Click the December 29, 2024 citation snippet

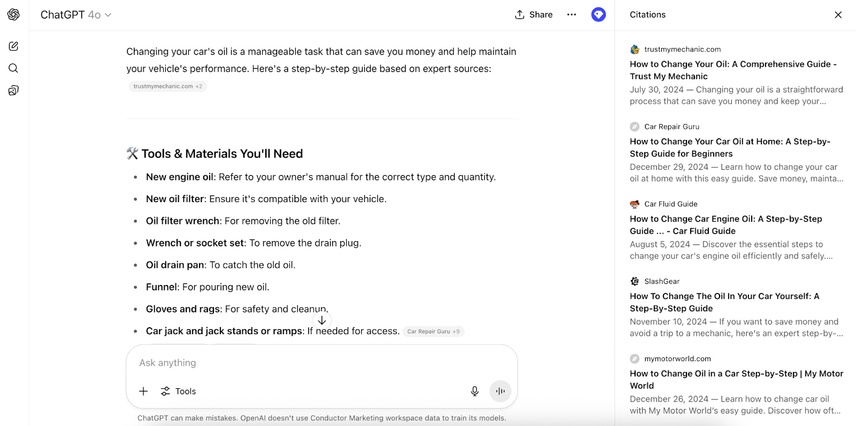point(736,173)
